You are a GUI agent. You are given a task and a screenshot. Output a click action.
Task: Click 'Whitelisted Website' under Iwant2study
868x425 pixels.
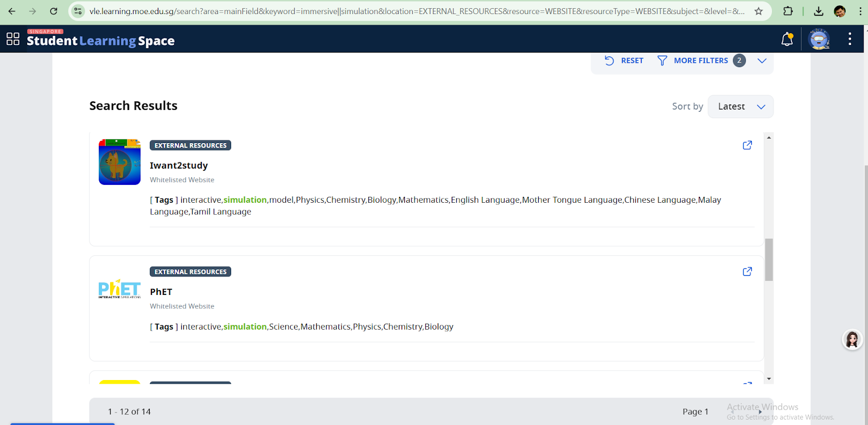coord(182,180)
